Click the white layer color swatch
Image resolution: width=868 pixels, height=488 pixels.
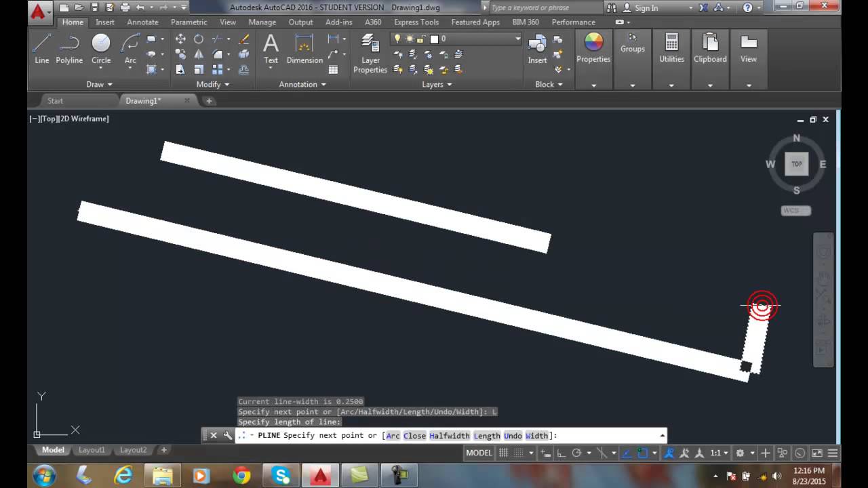pos(434,39)
